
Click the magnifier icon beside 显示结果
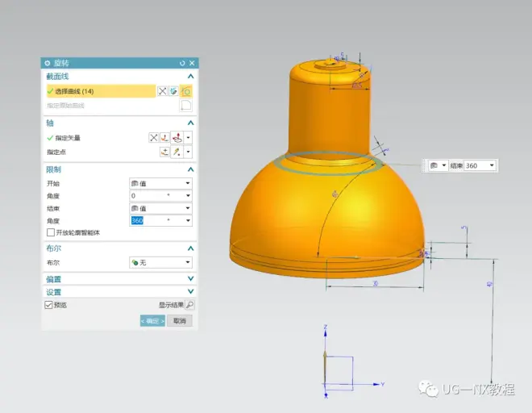coord(189,305)
